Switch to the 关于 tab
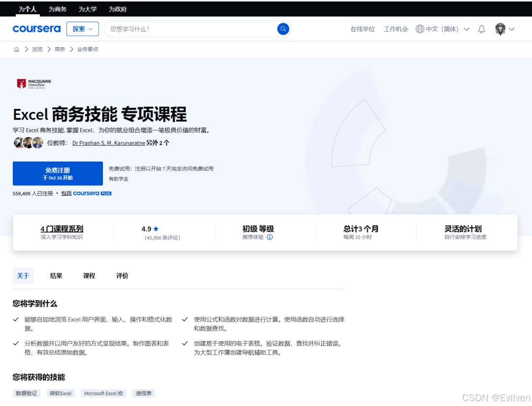Viewport: 532px width, 406px height. [x=23, y=275]
